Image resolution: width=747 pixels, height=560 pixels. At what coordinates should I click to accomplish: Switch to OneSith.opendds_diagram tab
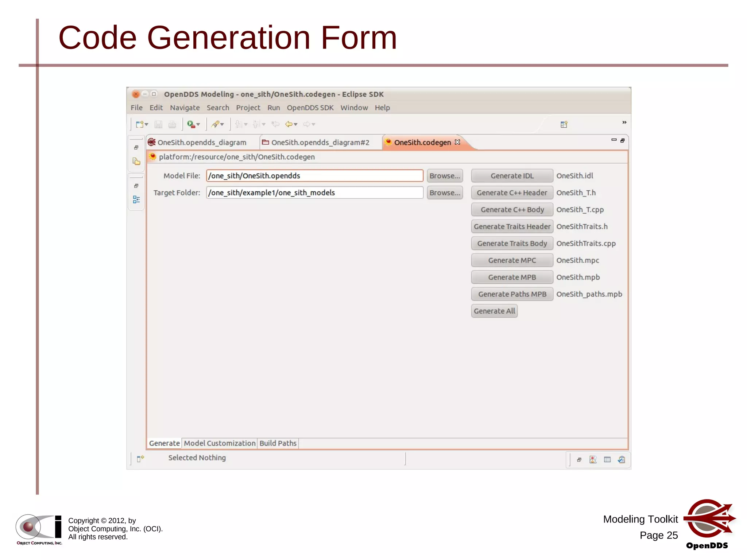click(x=202, y=142)
